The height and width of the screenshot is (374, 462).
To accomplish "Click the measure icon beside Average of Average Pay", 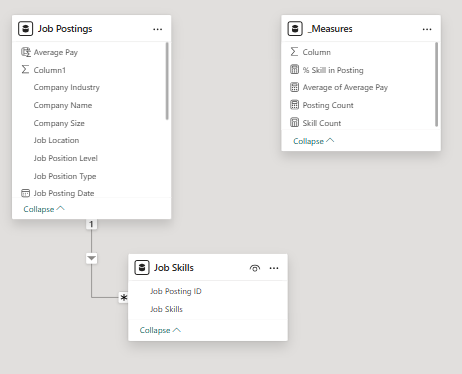I will point(294,87).
